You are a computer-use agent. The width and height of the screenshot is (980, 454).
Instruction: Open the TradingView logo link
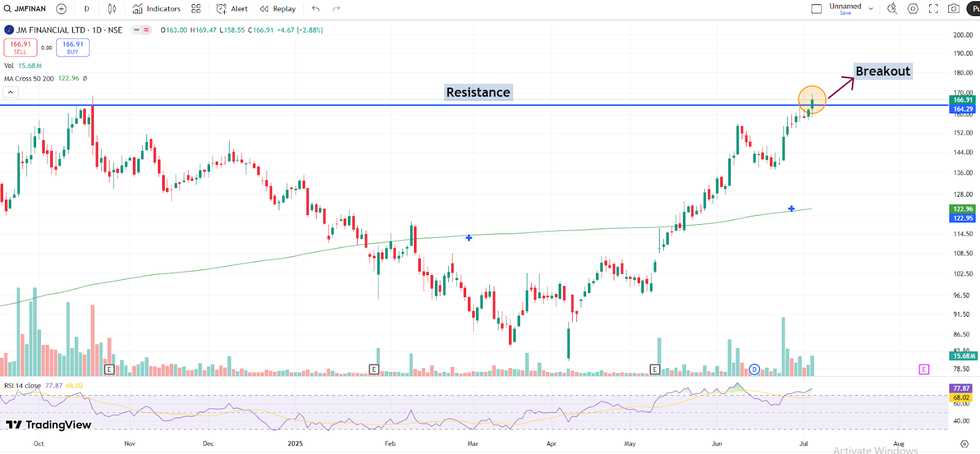tap(48, 425)
